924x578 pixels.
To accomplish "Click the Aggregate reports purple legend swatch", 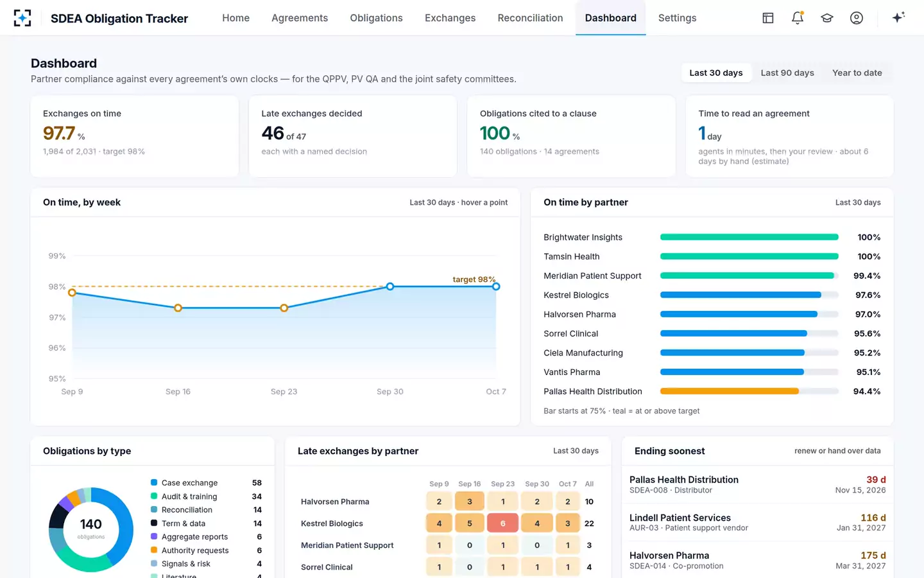I will tap(154, 536).
